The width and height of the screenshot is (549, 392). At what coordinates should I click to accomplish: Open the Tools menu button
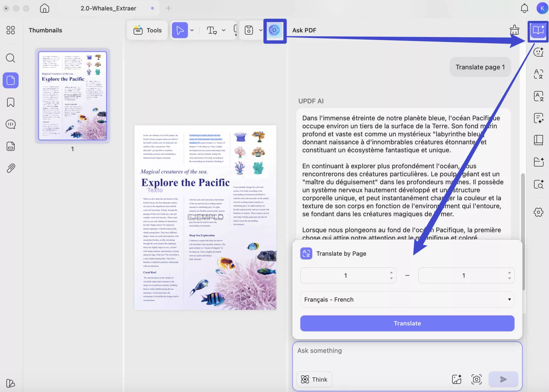(x=147, y=30)
